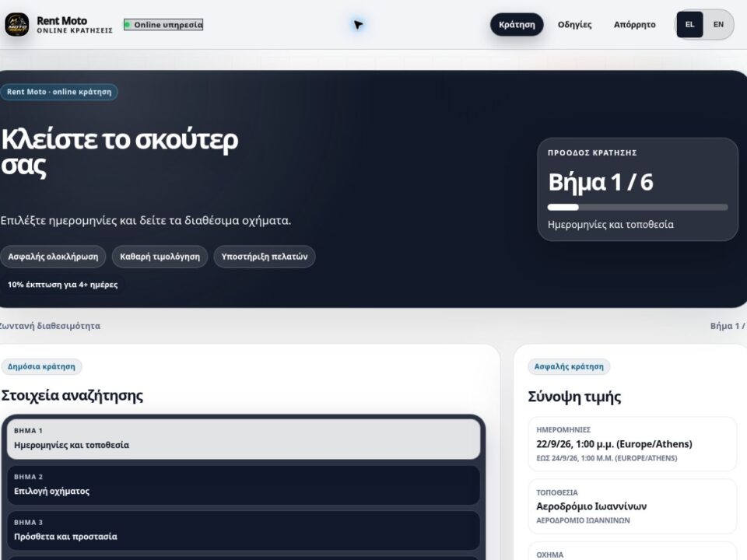Select step ΒΗΜΑ 2 Επιλογή οχήματος
The height and width of the screenshot is (560, 747).
pyautogui.click(x=244, y=485)
